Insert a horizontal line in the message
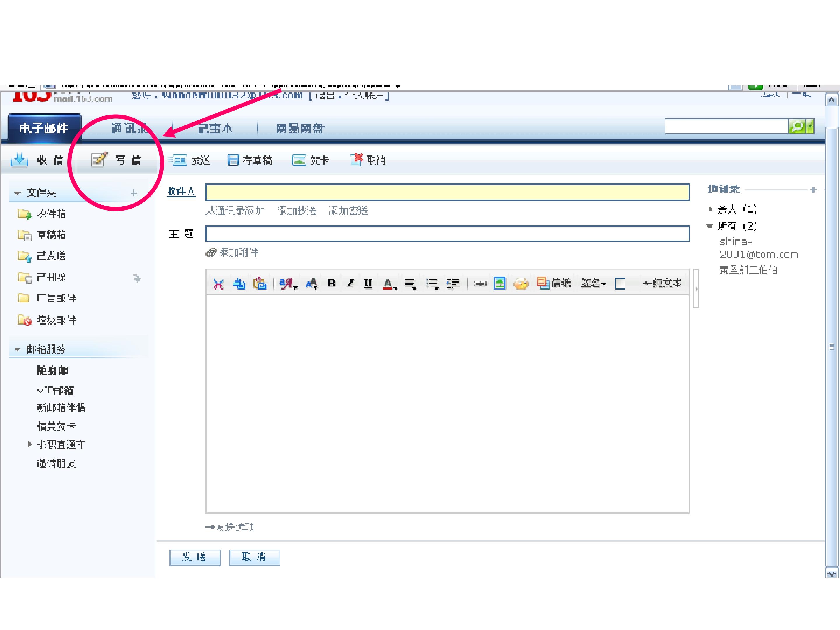Screen dimensions: 840x630 [x=480, y=284]
